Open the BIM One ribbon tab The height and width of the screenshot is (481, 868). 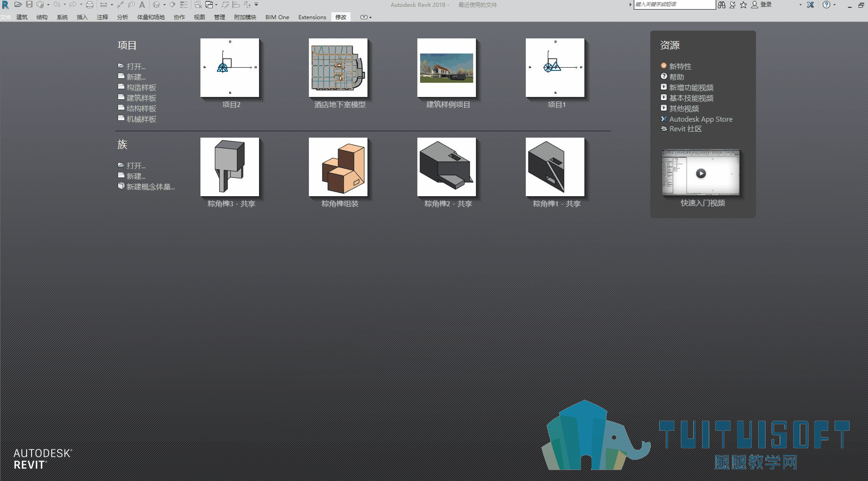(277, 17)
